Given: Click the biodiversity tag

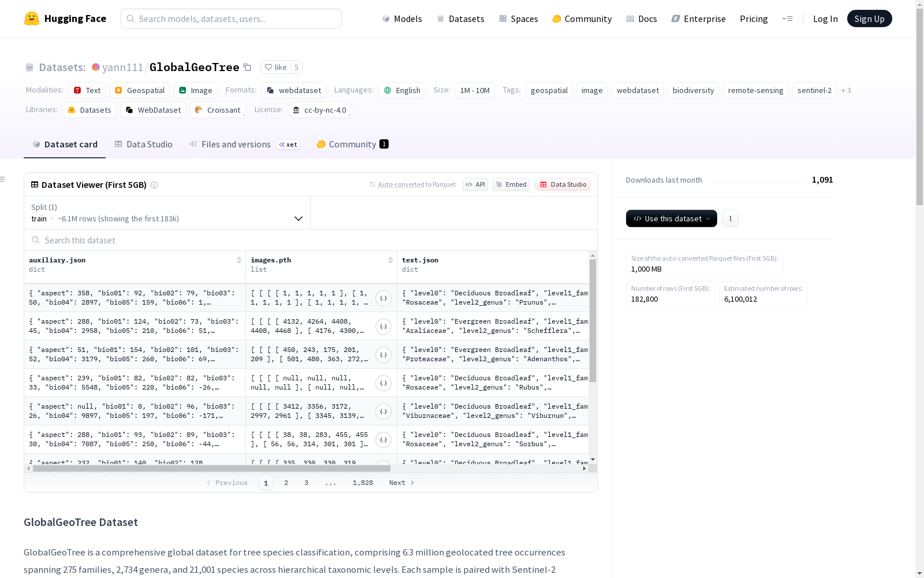Looking at the screenshot, I should pyautogui.click(x=693, y=90).
